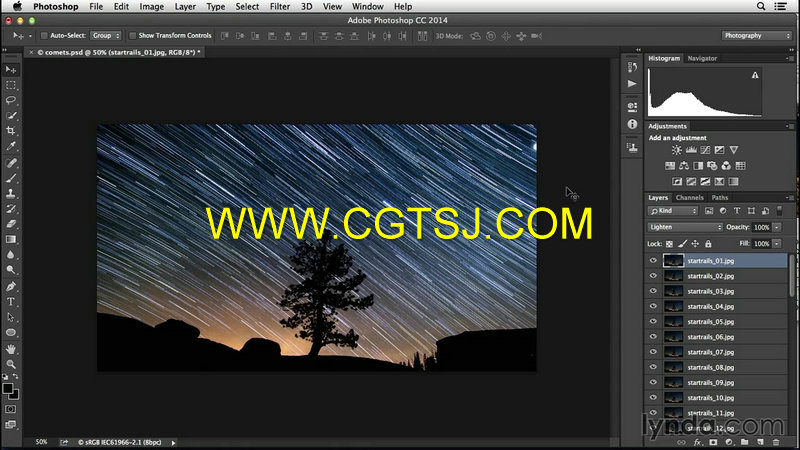The image size is (800, 450).
Task: Open the Photography workspace dropdown
Action: pos(757,36)
